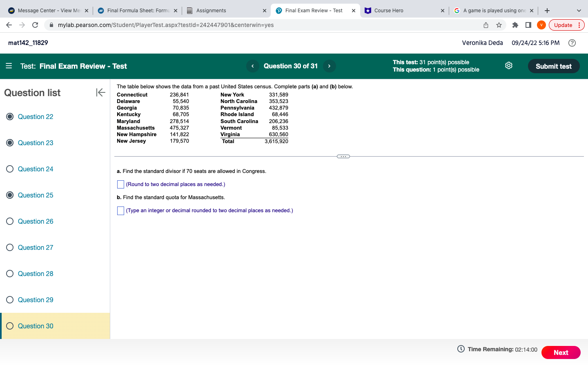Image resolution: width=588 pixels, height=368 pixels.
Task: Open the Question 22 link
Action: (x=36, y=117)
